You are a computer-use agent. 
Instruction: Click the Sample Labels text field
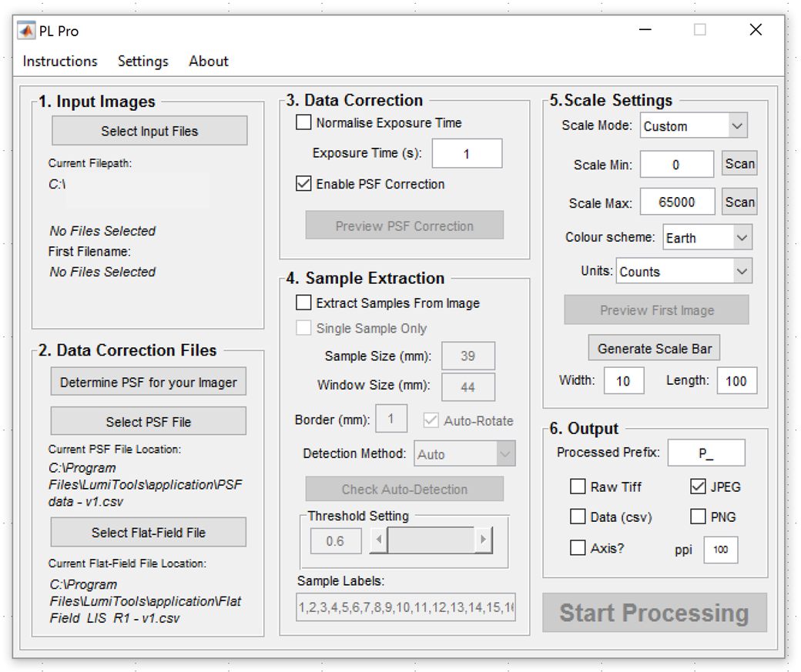tap(406, 607)
